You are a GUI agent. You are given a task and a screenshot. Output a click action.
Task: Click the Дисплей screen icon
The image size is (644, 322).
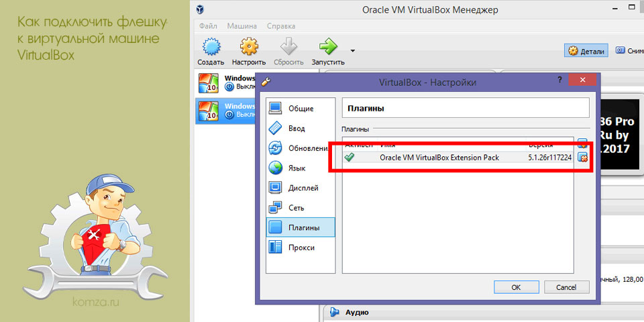tap(275, 188)
